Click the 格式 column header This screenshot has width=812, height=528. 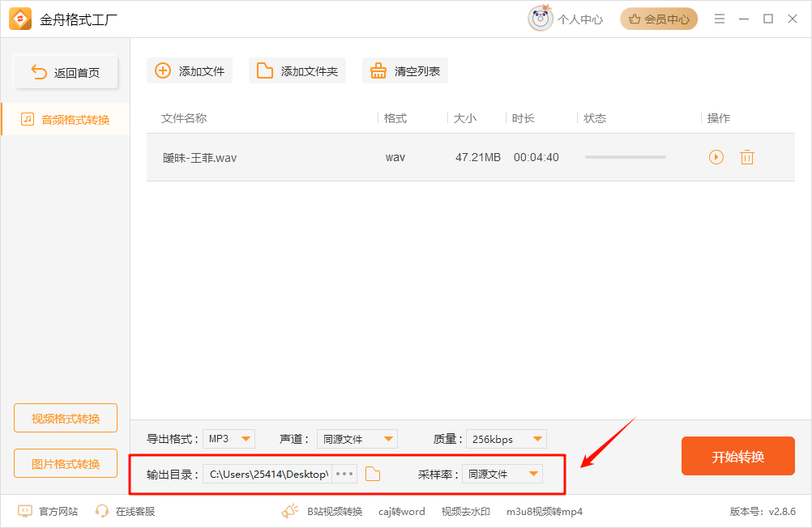(395, 118)
